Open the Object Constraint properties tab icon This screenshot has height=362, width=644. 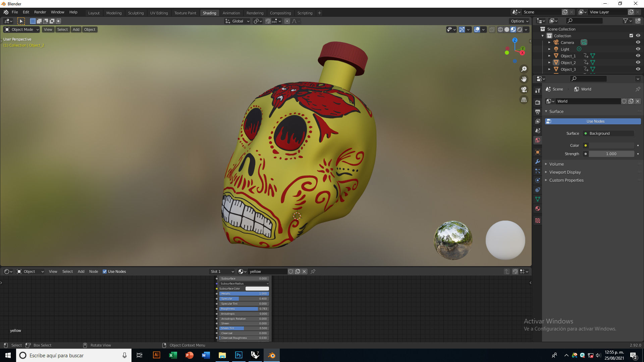click(538, 190)
